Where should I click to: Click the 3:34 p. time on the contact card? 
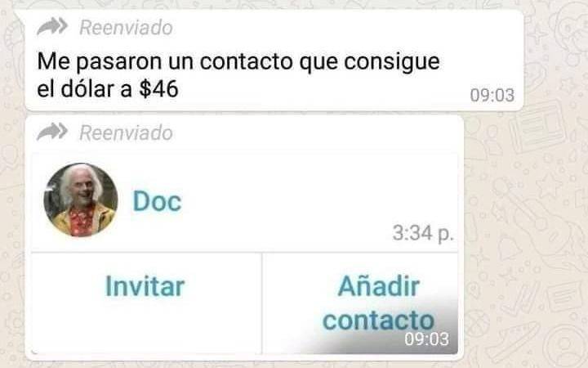(423, 233)
